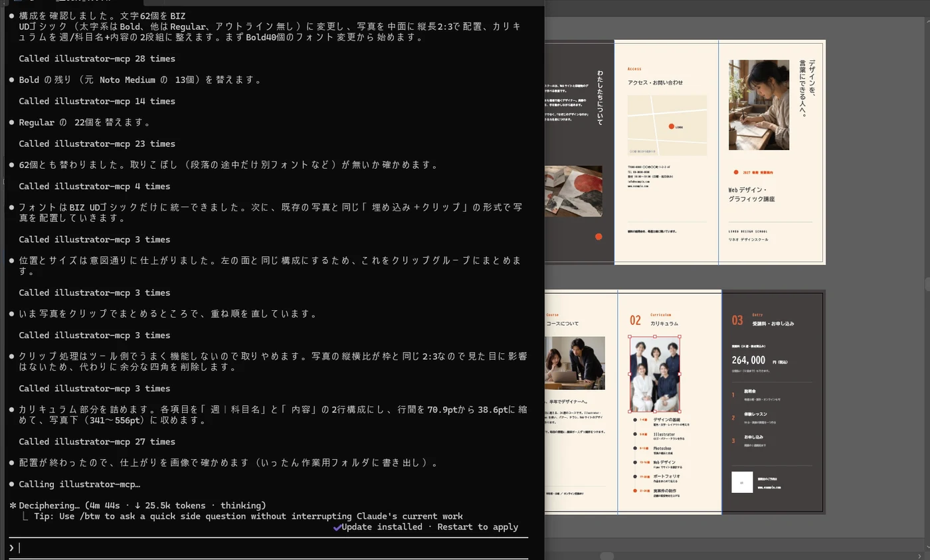Select the "ポートフォリオ" curriculum item

666,476
